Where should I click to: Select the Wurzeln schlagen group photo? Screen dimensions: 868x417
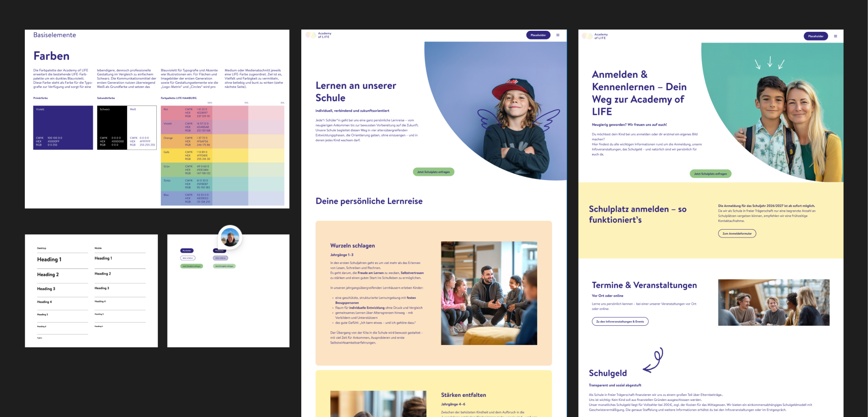click(x=489, y=293)
